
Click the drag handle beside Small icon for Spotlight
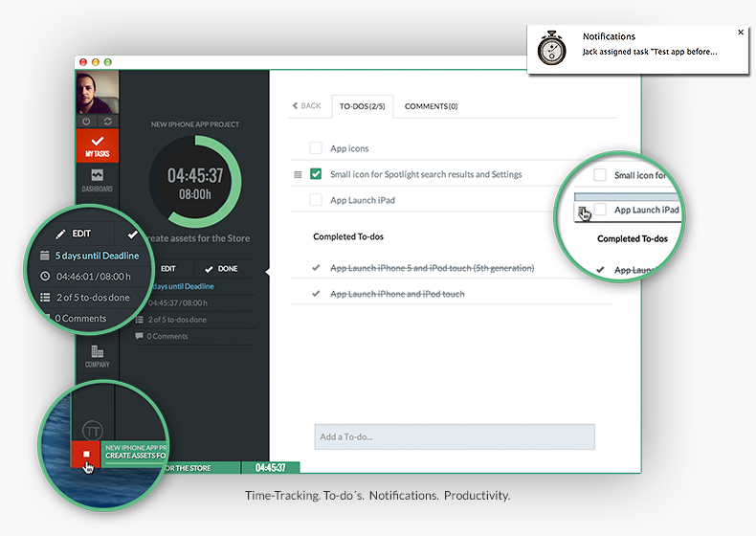pos(298,174)
